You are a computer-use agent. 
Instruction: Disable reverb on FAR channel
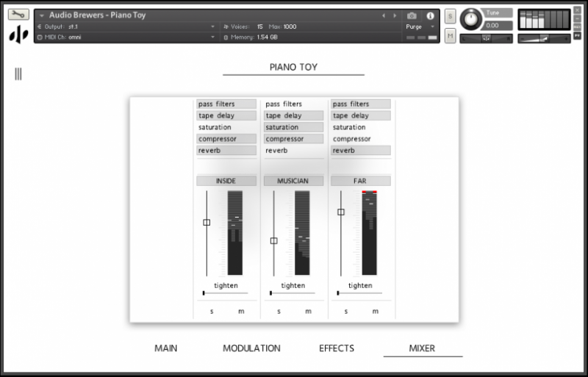(x=360, y=151)
